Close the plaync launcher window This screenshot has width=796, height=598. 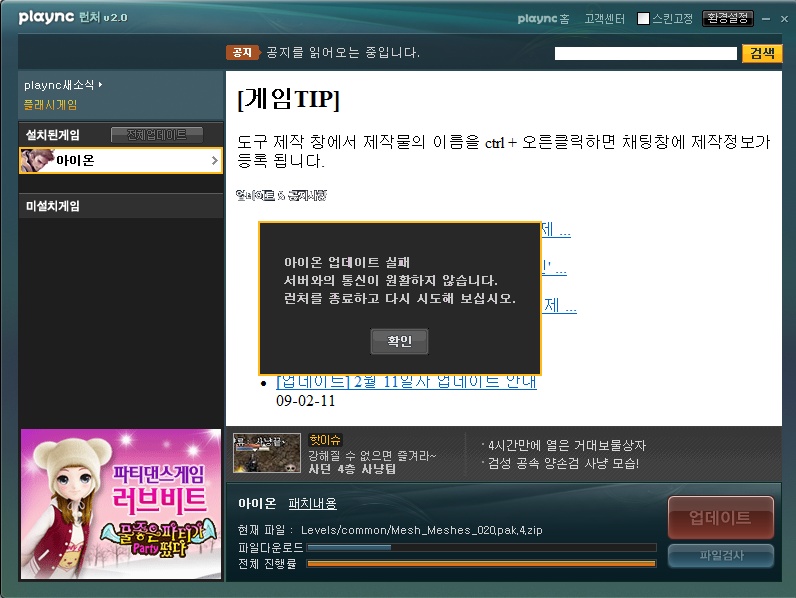pos(784,19)
